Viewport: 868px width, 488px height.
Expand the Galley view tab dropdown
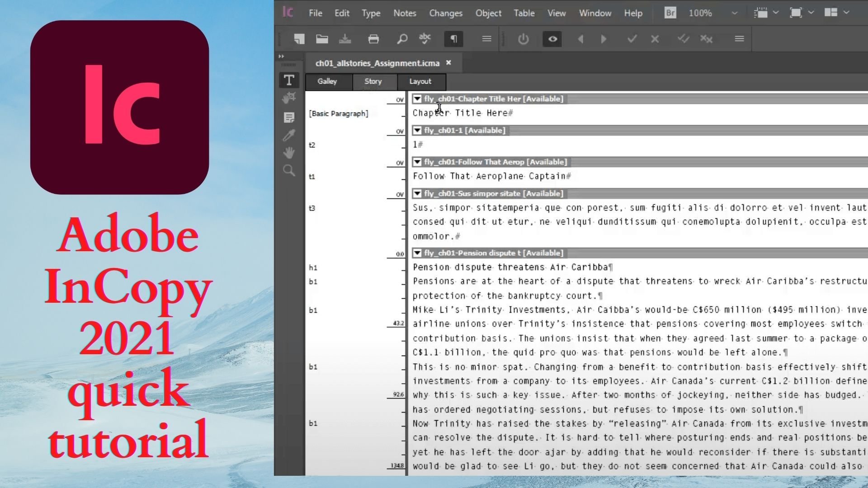(327, 81)
